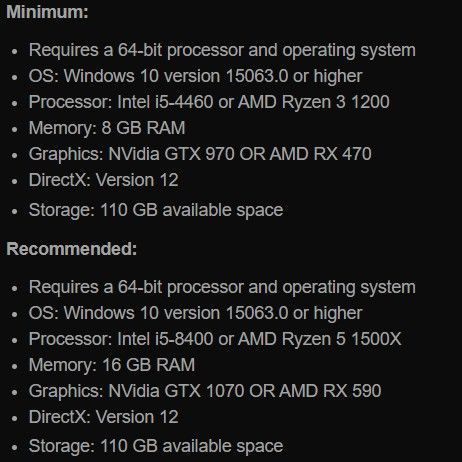Click the recommended DirectX Version 12 line
This screenshot has width=462, height=462.
[103, 417]
